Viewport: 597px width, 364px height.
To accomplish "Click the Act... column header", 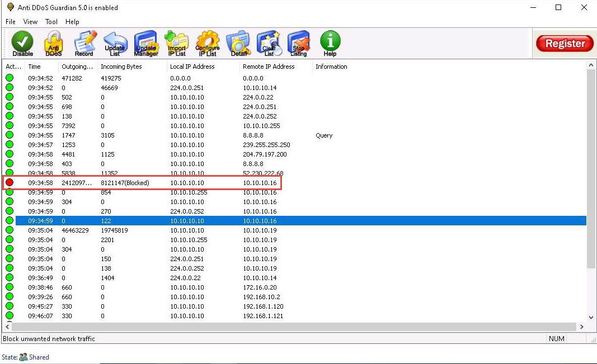I will (x=13, y=67).
